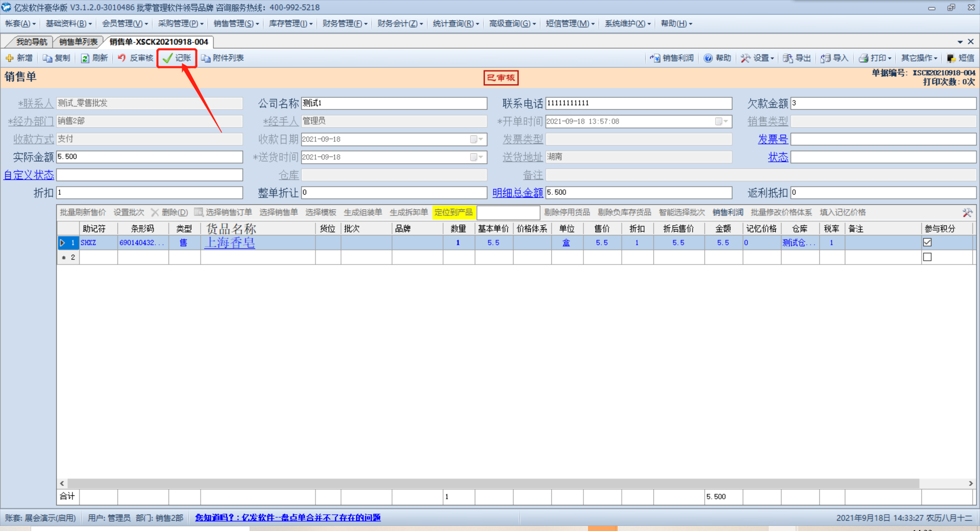
Task: Switch to the 销售单列表 tab
Action: point(78,42)
